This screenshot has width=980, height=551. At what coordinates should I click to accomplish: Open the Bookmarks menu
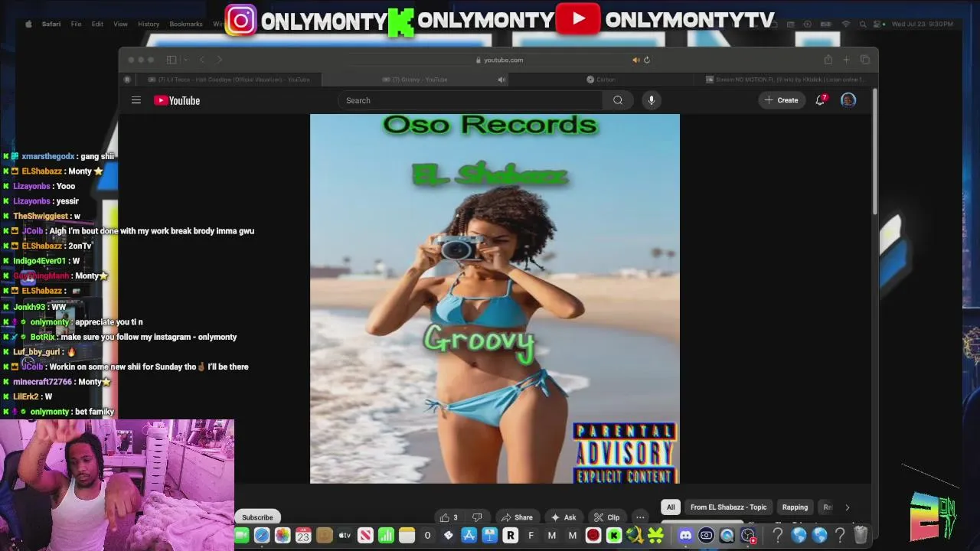click(x=186, y=24)
